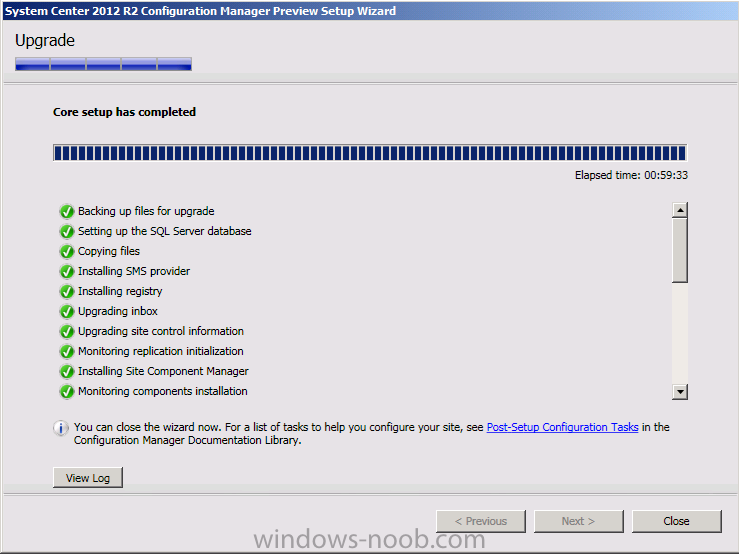The height and width of the screenshot is (554, 739).
Task: Click green check beside Installing Site Component Manager
Action: pos(67,372)
